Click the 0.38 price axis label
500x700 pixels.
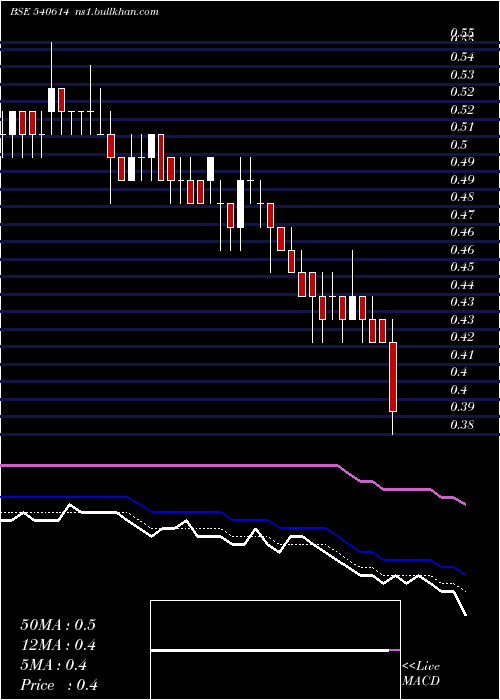[x=462, y=425]
